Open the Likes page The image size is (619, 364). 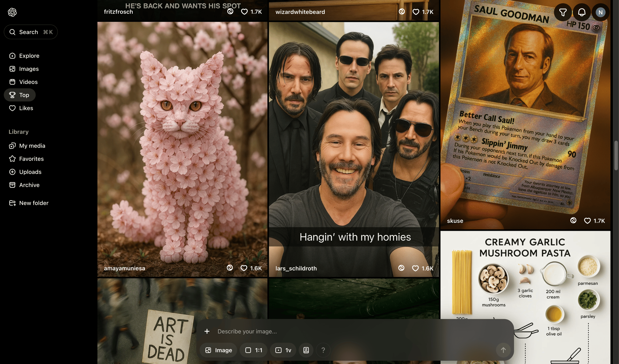[x=21, y=108]
